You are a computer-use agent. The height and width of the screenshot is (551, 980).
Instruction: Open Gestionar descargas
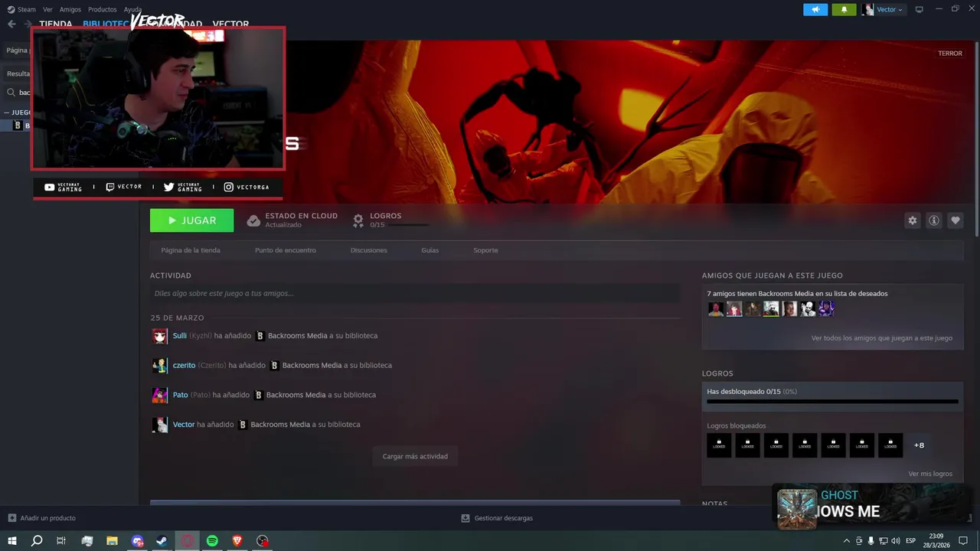(503, 518)
